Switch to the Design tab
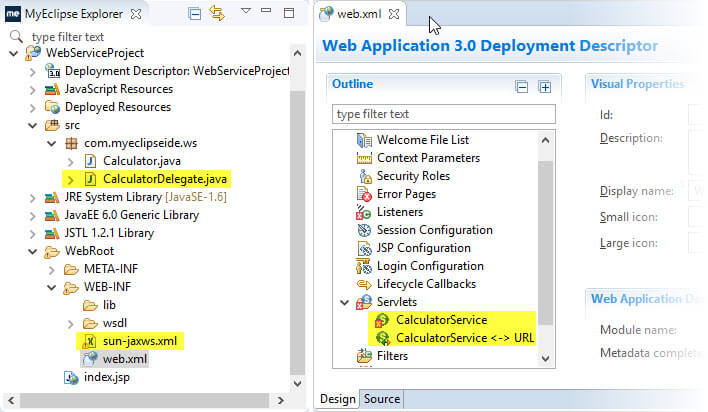The width and height of the screenshot is (708, 412). (x=338, y=399)
